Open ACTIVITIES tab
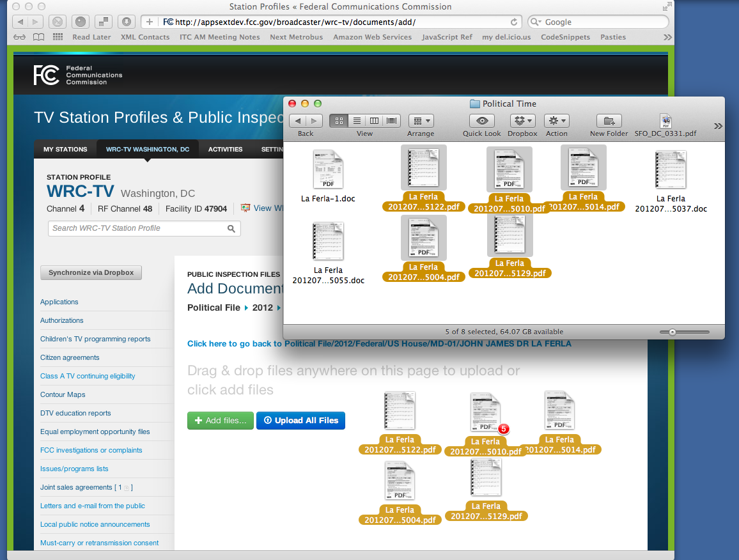 [x=225, y=149]
